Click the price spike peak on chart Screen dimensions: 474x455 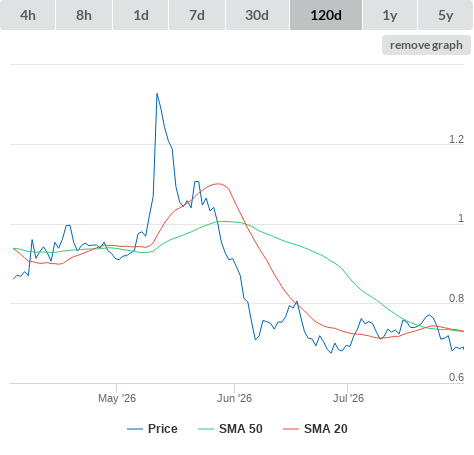tap(157, 94)
